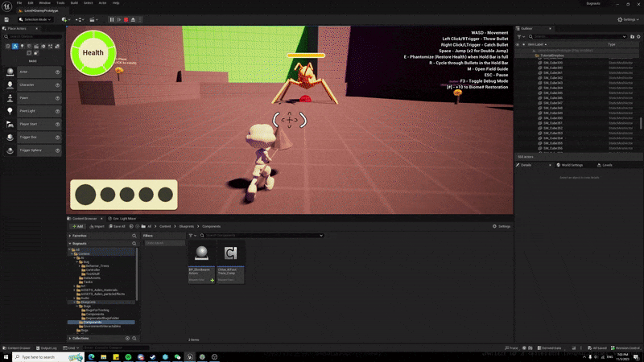Click Import in the Content Browser

(97, 227)
